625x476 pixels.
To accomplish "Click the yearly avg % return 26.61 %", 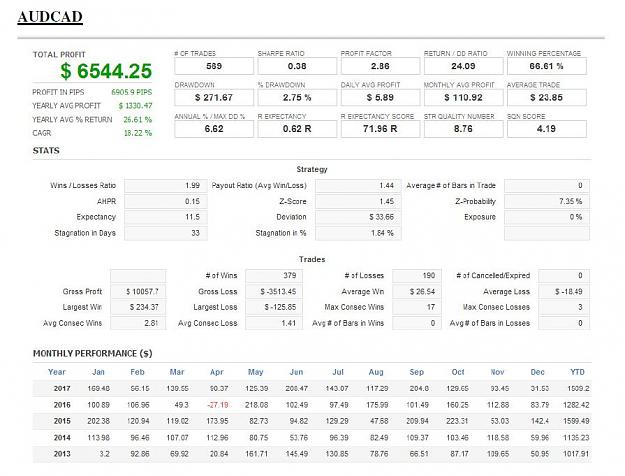I will [138, 120].
